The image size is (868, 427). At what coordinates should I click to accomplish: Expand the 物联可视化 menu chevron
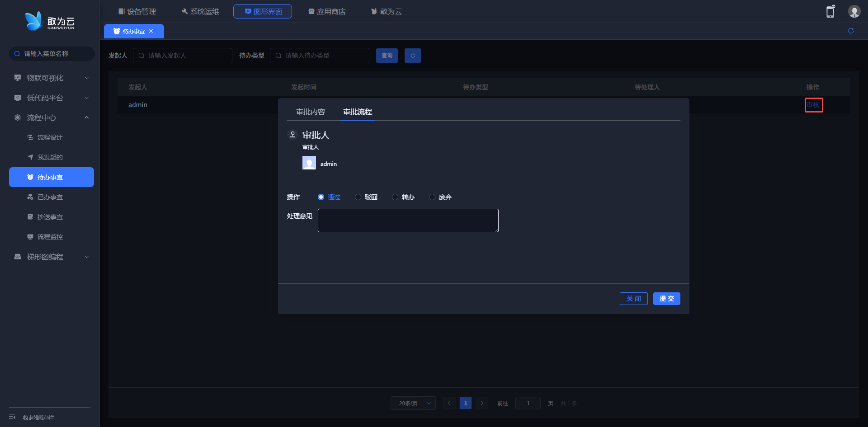(x=87, y=78)
